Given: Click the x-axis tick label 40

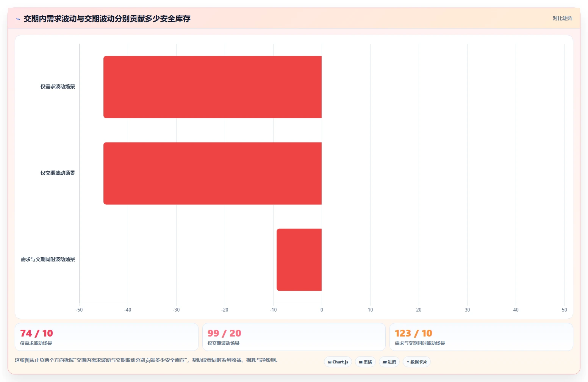Looking at the screenshot, I should click(x=516, y=310).
